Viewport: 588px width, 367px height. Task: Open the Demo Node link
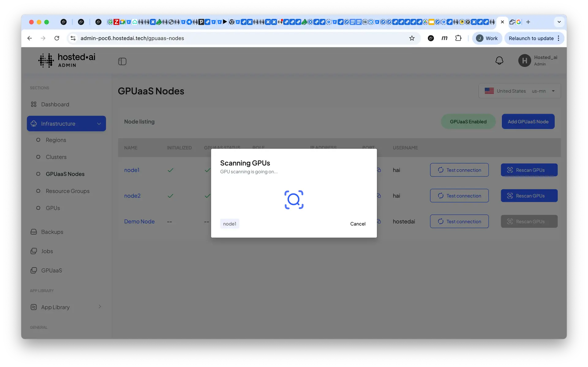pos(139,221)
